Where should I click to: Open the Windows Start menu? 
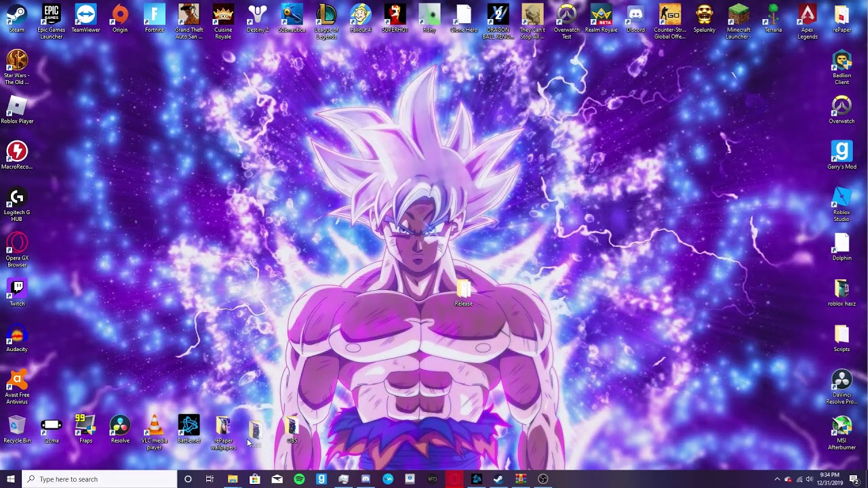(x=11, y=479)
